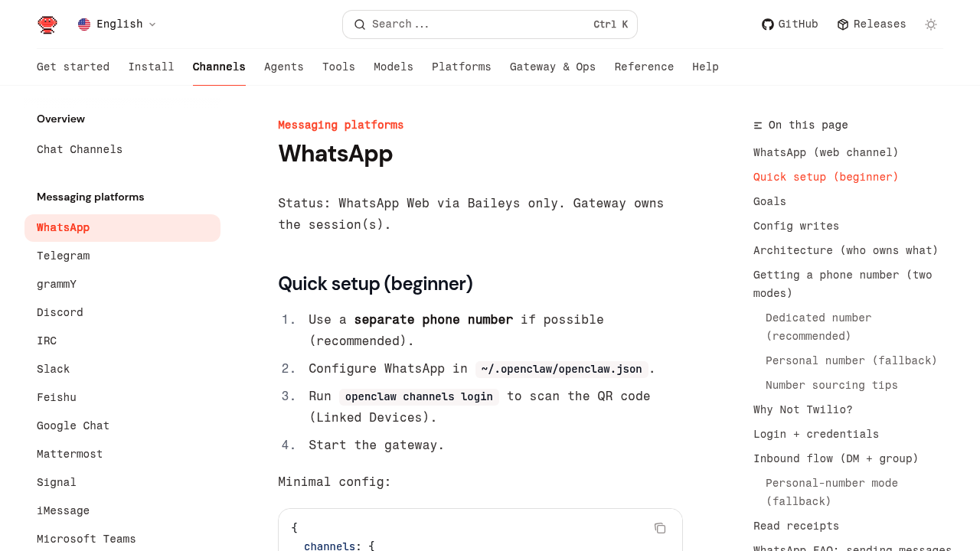
Task: Go to Chat Channels overview page
Action: [x=80, y=150]
